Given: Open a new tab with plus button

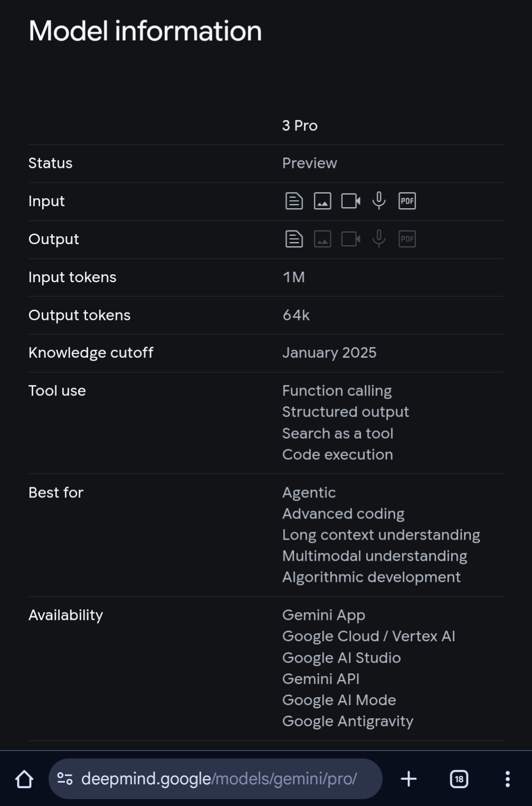Looking at the screenshot, I should tap(408, 779).
